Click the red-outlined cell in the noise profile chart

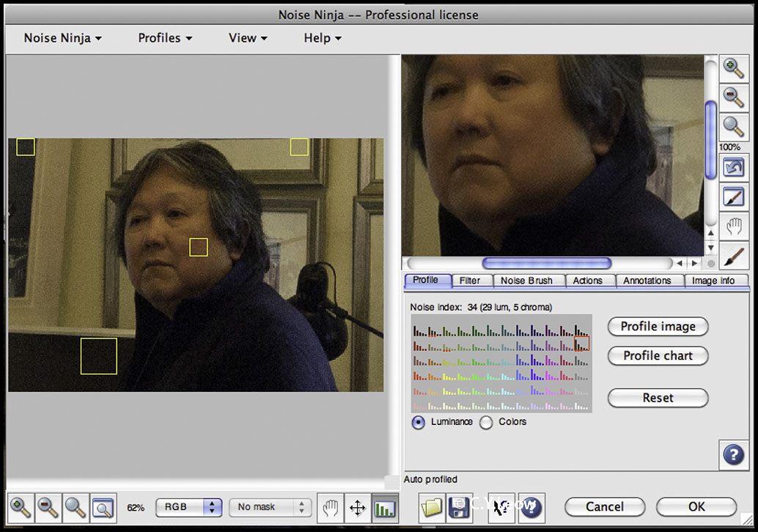point(581,344)
